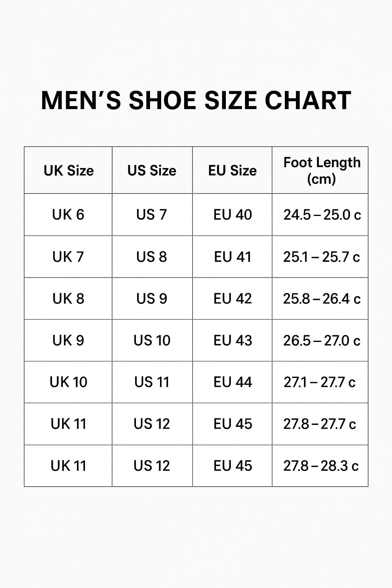This screenshot has width=392, height=588.
Task: Select the 27.8 – 28.3 foot length cell
Action: pos(321,466)
